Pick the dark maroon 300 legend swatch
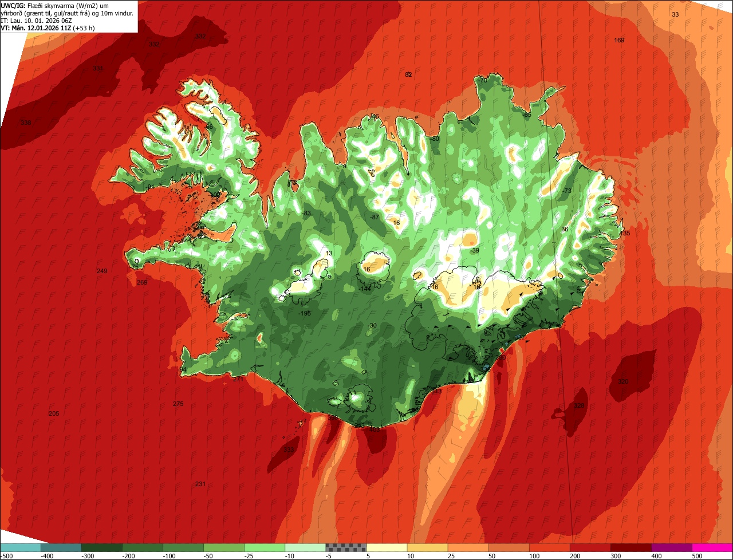Image resolution: width=733 pixels, height=560 pixels. click(631, 548)
